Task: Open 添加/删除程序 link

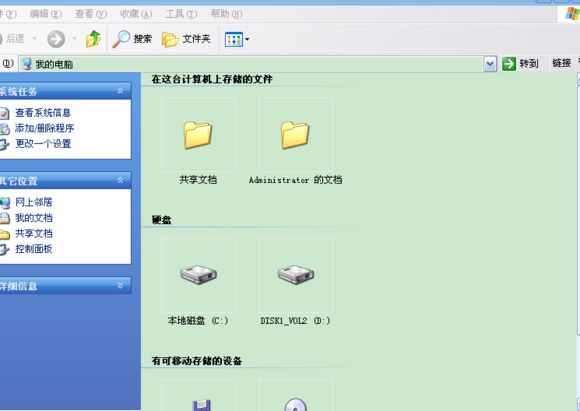Action: coord(44,128)
